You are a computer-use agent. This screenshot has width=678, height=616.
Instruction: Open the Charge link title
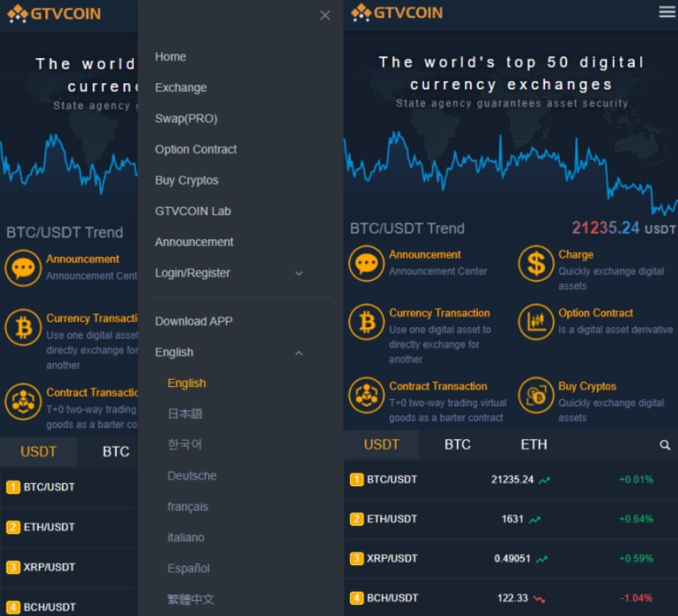(576, 255)
